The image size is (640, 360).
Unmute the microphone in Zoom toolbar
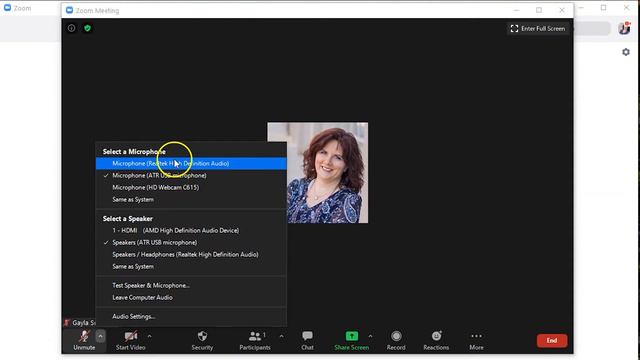pyautogui.click(x=84, y=340)
